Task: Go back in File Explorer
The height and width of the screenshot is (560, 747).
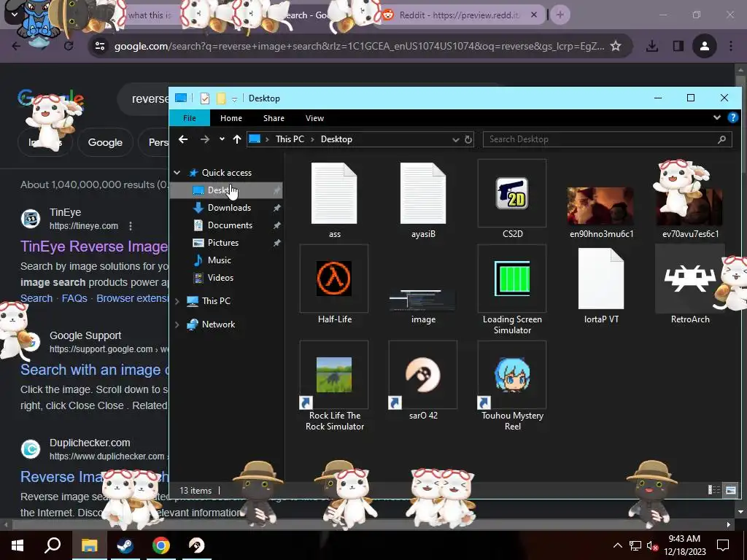Action: (183, 139)
